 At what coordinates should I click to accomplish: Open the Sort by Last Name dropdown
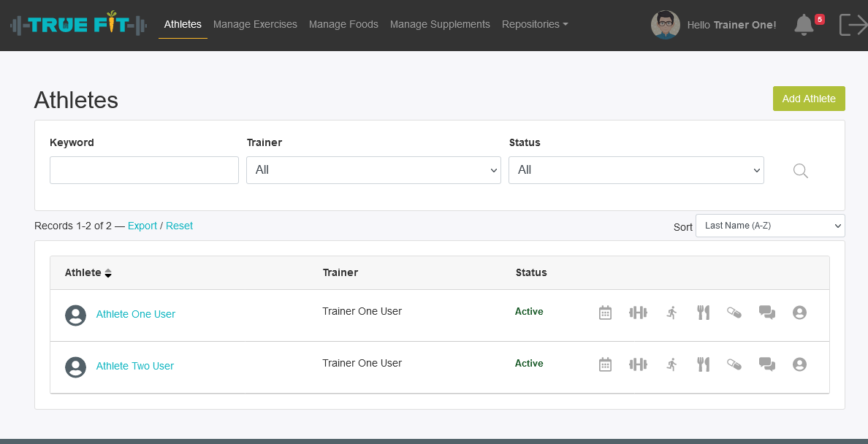[770, 226]
